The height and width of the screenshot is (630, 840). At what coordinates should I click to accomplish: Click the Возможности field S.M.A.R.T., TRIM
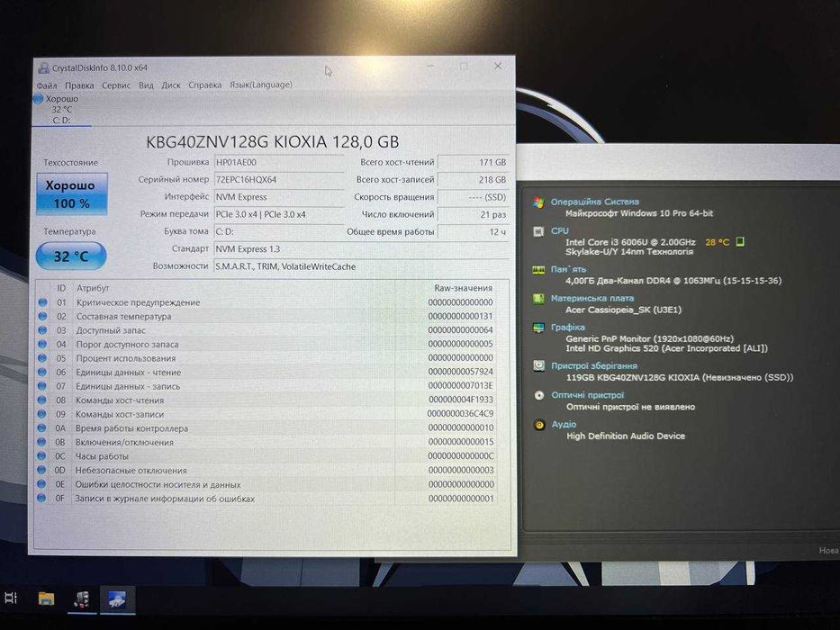[x=362, y=266]
